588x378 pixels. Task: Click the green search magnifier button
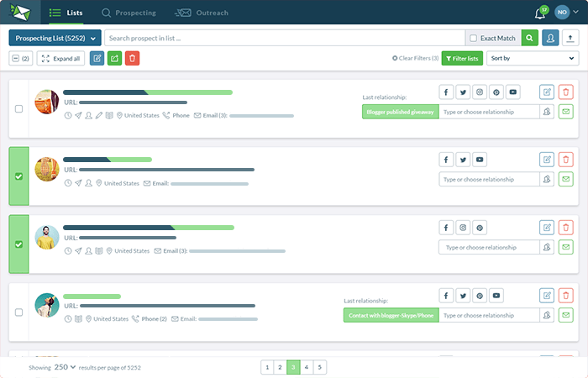529,38
